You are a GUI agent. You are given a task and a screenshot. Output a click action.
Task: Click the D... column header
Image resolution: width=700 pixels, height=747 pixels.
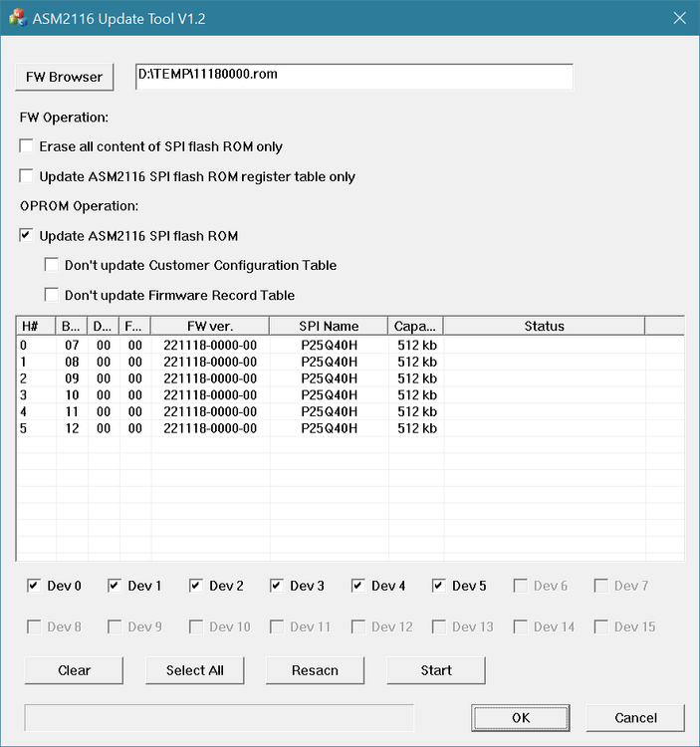tap(103, 326)
